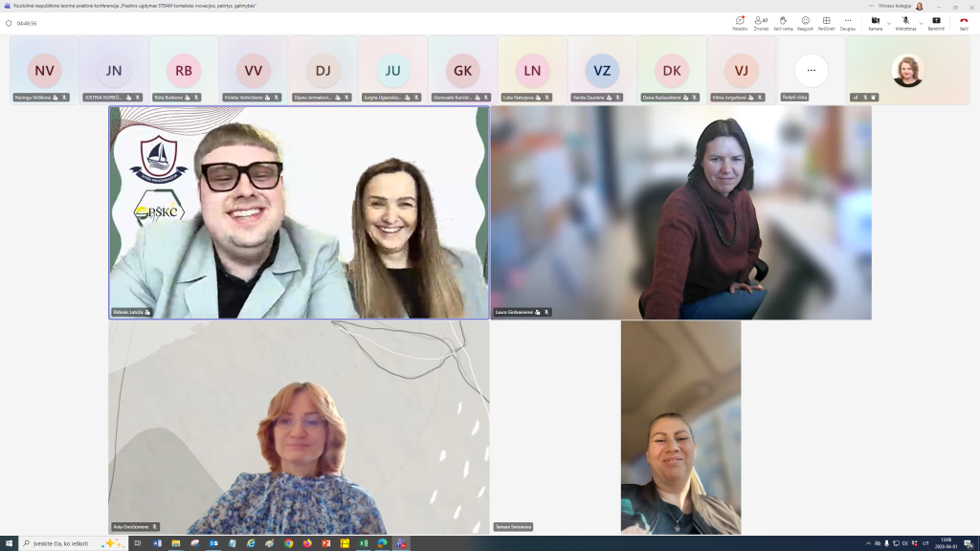980x551 pixels.
Task: Select the GK participant tile
Action: click(462, 71)
